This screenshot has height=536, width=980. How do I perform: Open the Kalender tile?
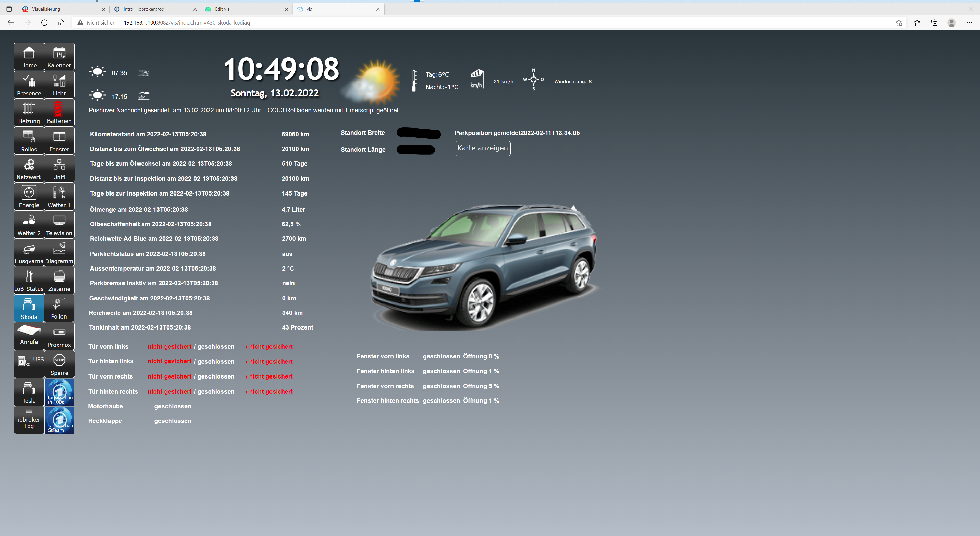[59, 57]
